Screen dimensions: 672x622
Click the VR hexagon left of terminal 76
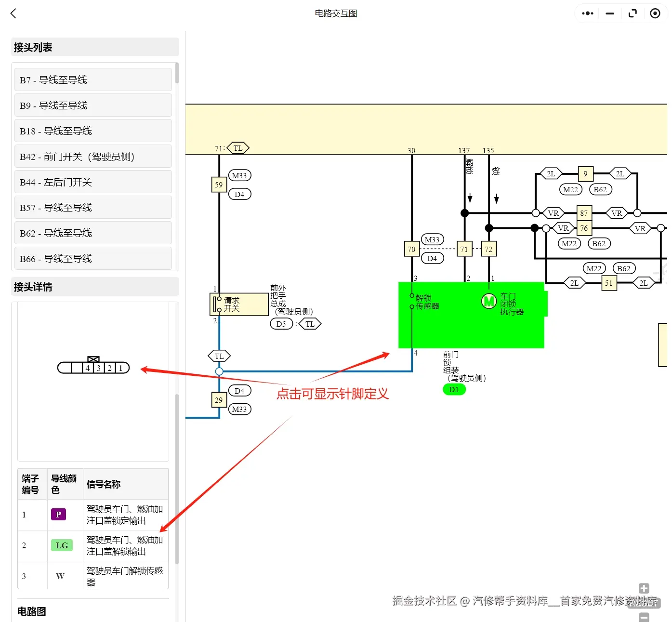pyautogui.click(x=563, y=228)
